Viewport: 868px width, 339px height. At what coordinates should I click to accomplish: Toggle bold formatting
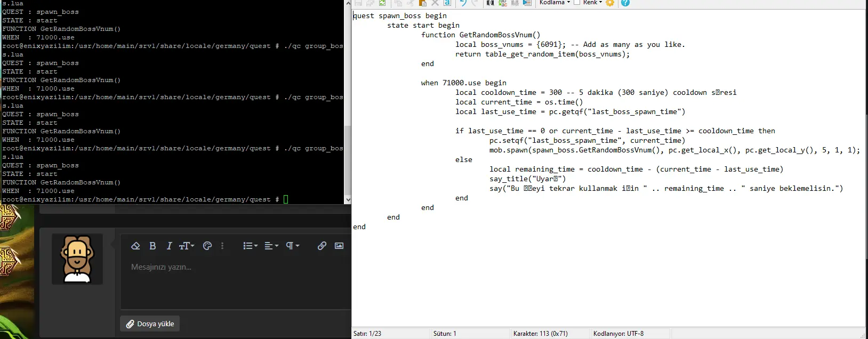click(x=152, y=246)
